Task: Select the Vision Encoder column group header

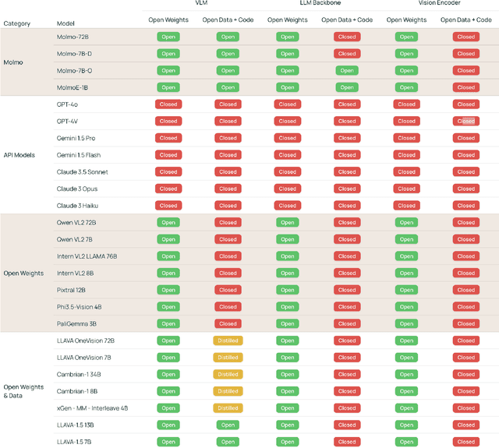Action: click(x=438, y=4)
